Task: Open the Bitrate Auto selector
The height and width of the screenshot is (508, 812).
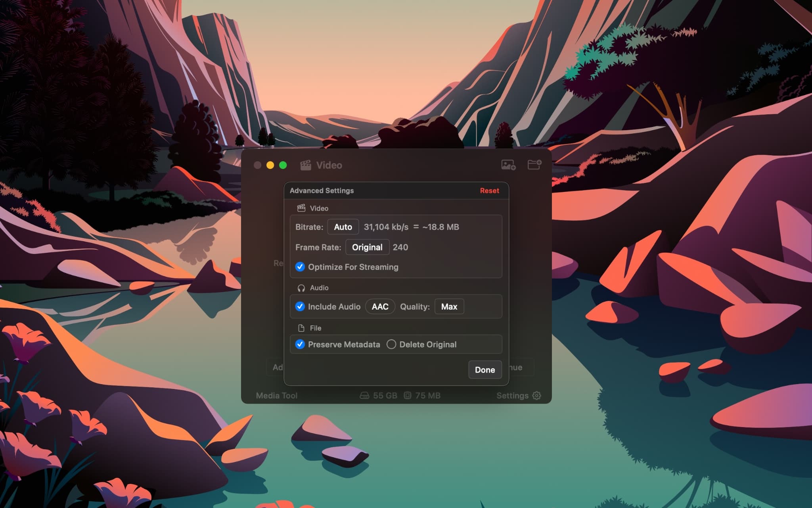Action: pos(343,227)
